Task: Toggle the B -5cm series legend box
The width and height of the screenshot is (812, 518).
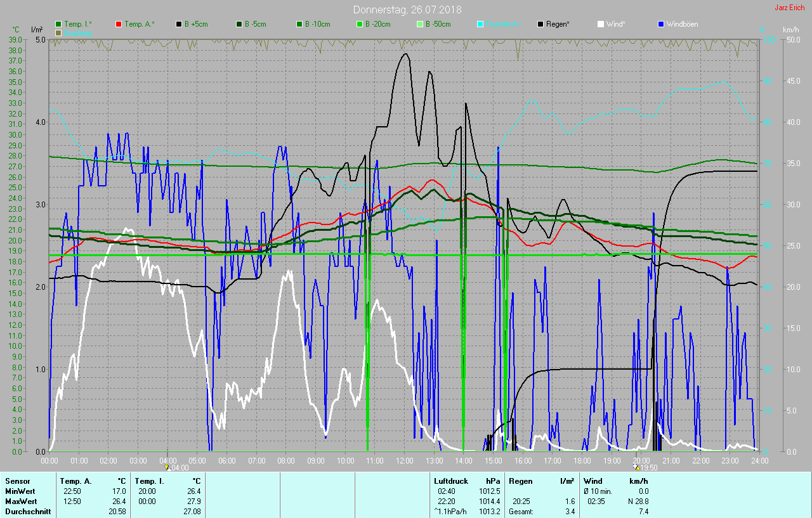Action: [239, 24]
